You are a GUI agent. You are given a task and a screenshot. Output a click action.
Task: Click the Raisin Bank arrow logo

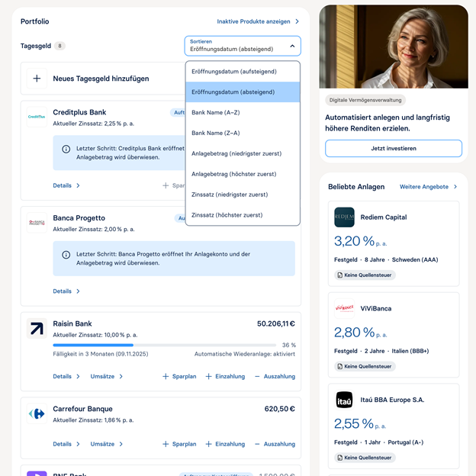coord(37,328)
